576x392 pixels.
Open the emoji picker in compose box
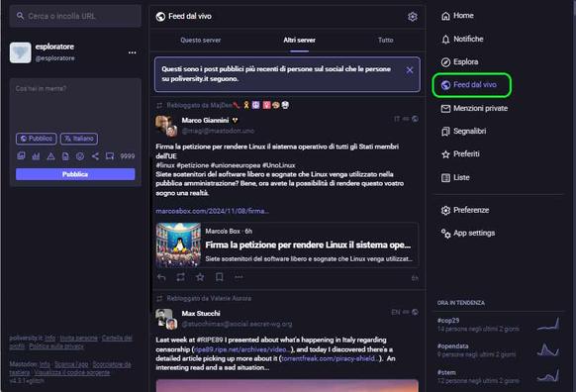click(80, 156)
